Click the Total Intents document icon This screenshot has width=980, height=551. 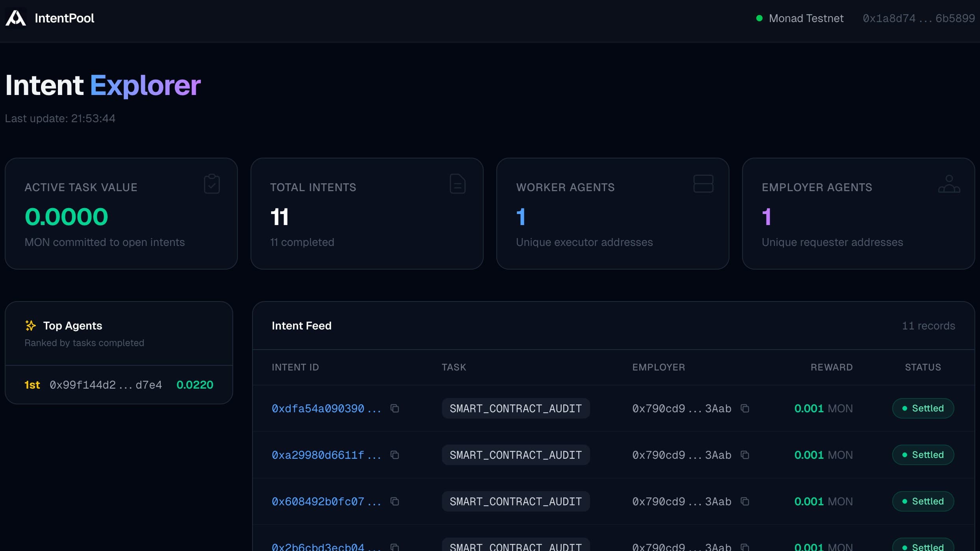457,184
